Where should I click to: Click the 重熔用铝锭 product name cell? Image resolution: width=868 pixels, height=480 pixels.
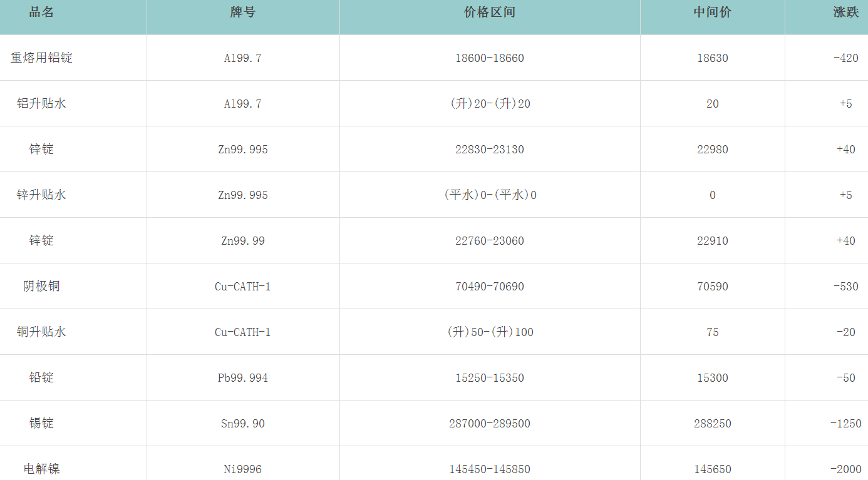click(41, 58)
